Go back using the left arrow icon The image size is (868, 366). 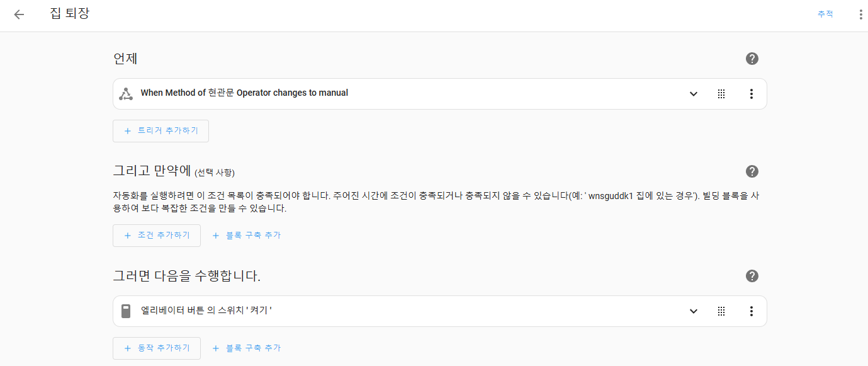click(x=19, y=14)
